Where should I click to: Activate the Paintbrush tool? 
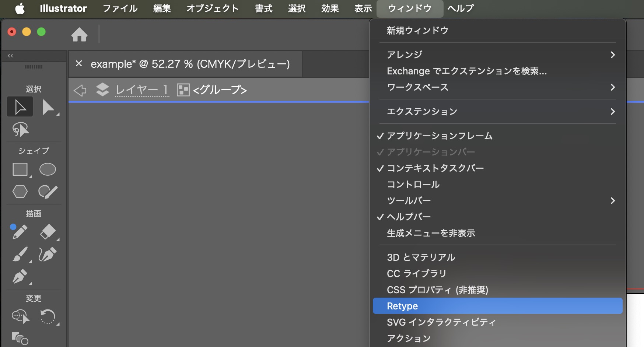[x=20, y=254]
